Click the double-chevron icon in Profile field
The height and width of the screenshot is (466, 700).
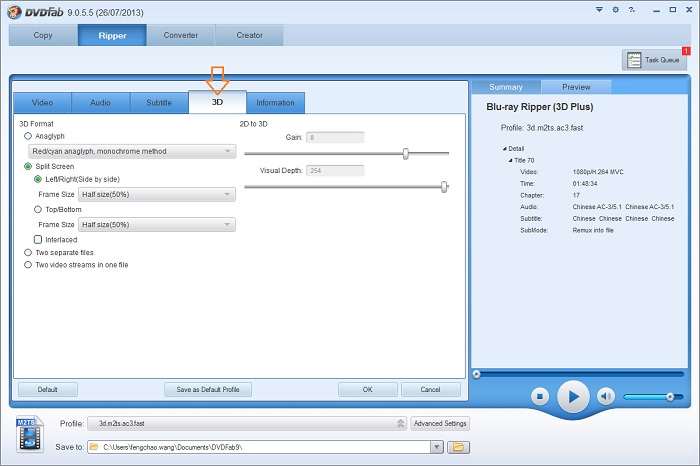(x=400, y=423)
